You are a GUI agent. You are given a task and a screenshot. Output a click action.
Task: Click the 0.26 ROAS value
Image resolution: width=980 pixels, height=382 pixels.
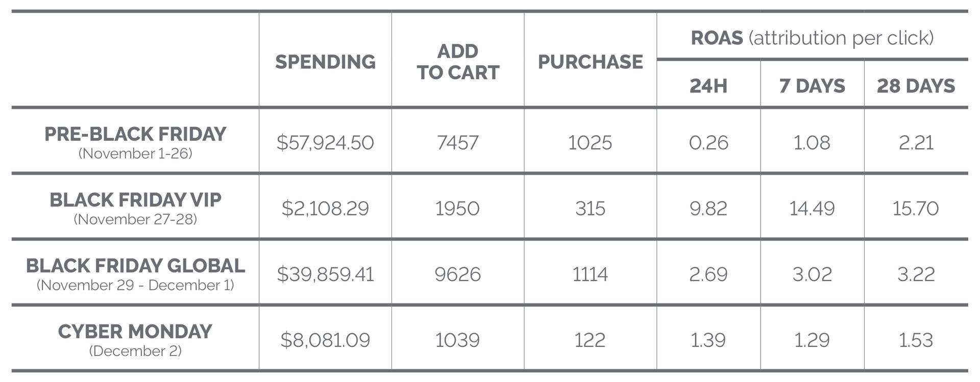(708, 142)
